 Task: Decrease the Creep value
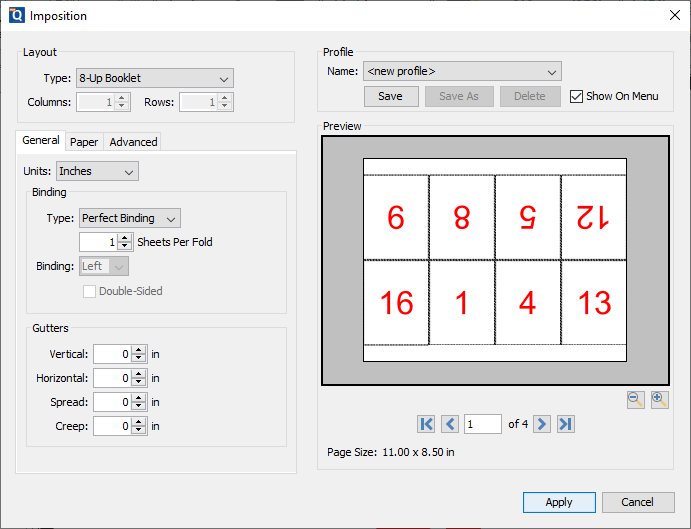click(139, 430)
